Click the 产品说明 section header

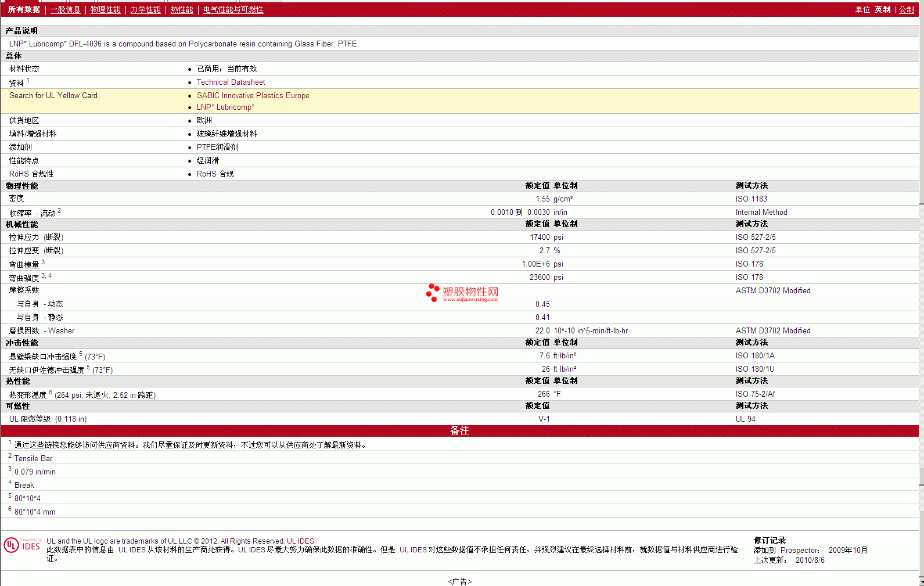coord(21,31)
